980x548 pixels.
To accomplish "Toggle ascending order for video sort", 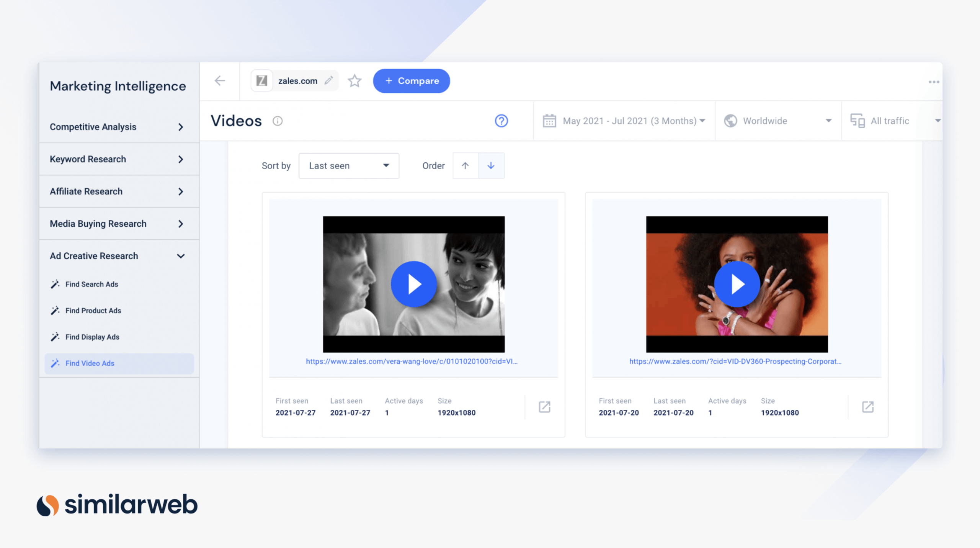I will coord(466,165).
